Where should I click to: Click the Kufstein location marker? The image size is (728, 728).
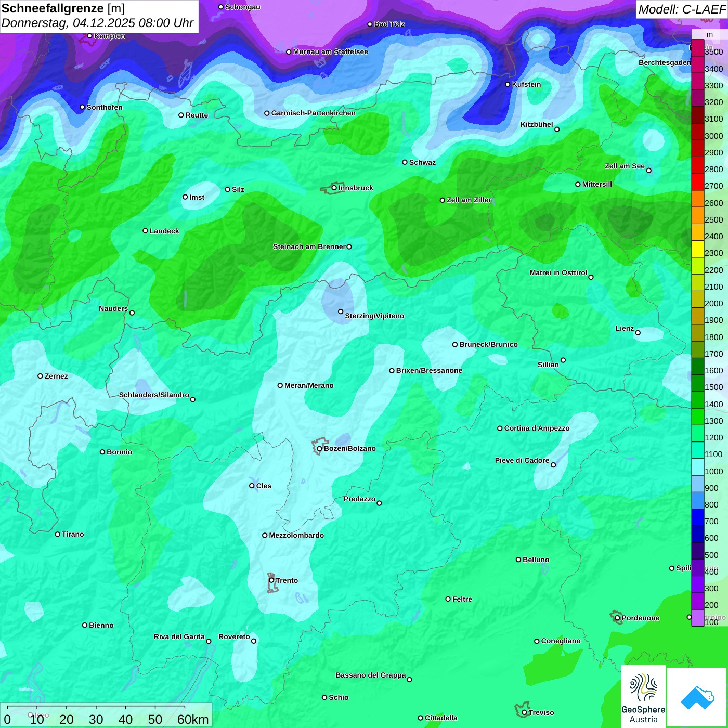(508, 84)
